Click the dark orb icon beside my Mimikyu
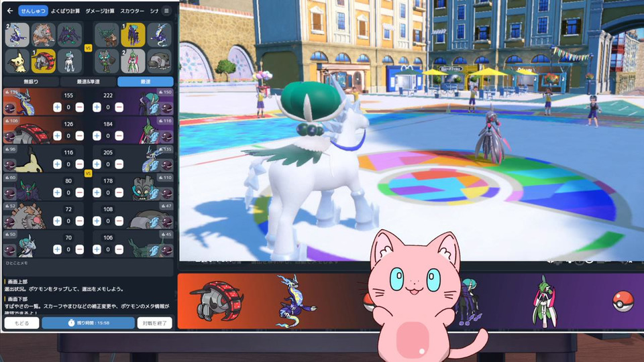The width and height of the screenshot is (644, 362). click(10, 165)
